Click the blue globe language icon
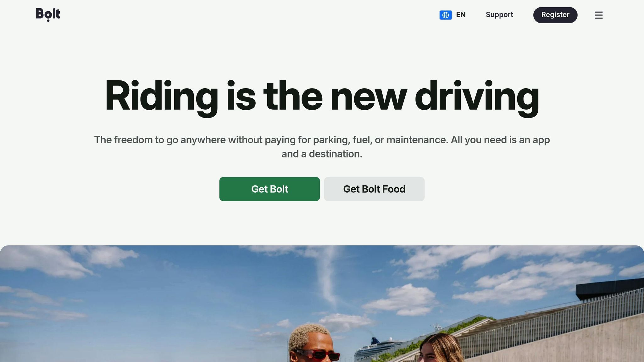The image size is (644, 362). pyautogui.click(x=446, y=15)
